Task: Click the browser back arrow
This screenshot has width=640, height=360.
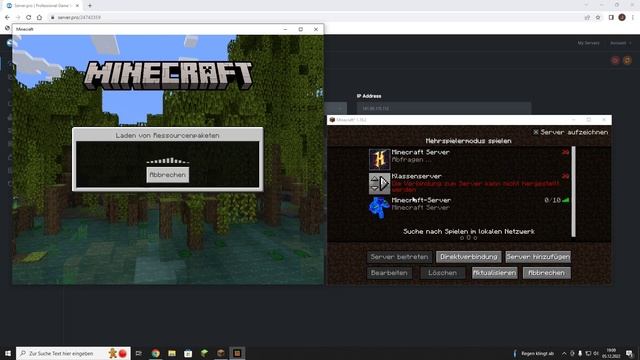Action: coord(7,18)
